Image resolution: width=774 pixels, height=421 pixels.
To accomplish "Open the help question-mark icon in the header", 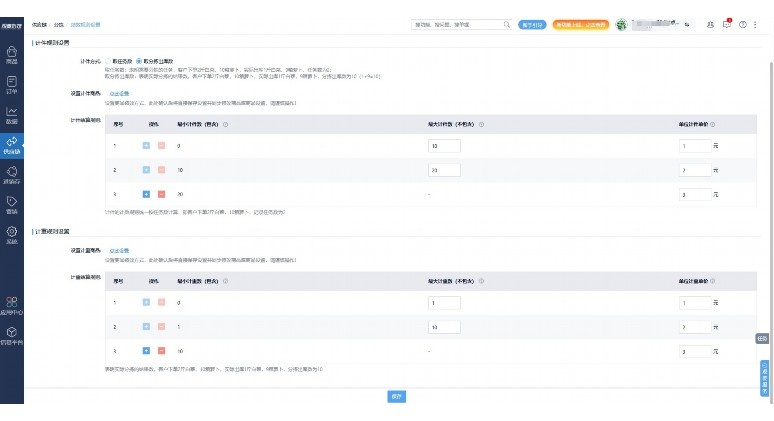I will click(742, 24).
